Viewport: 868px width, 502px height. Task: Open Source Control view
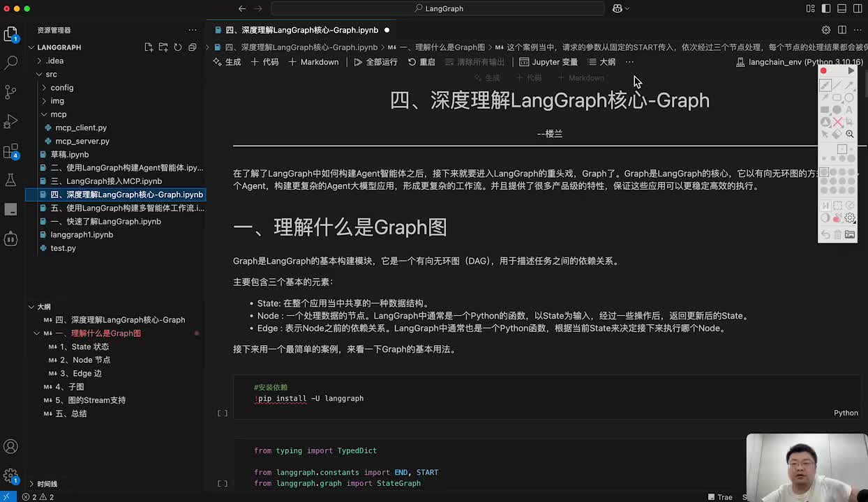pos(10,92)
